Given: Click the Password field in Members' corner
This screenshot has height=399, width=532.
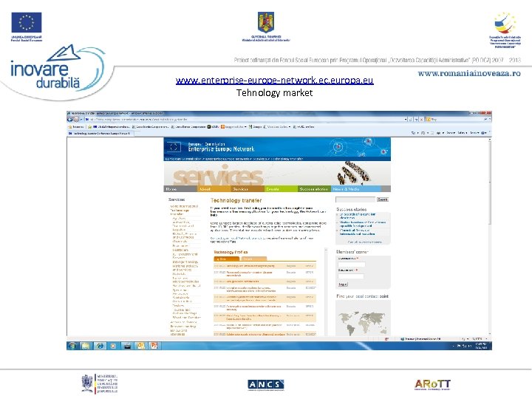Looking at the screenshot, I should pyautogui.click(x=351, y=276).
